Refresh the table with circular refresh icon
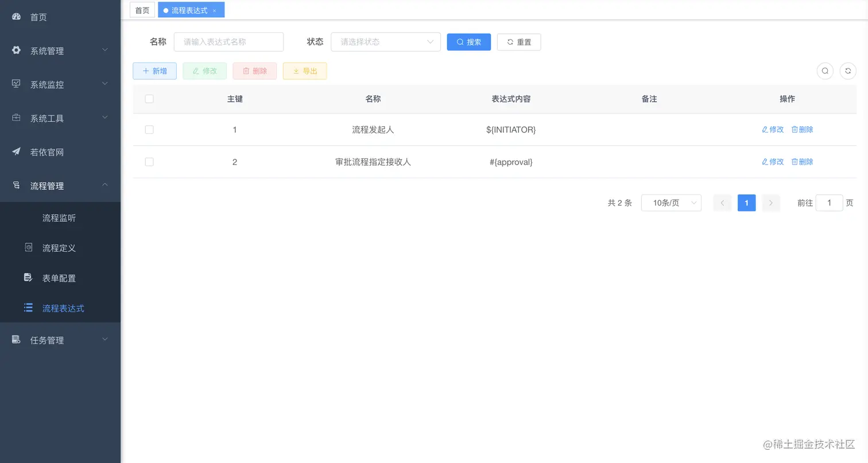Image resolution: width=868 pixels, height=463 pixels. [x=848, y=71]
